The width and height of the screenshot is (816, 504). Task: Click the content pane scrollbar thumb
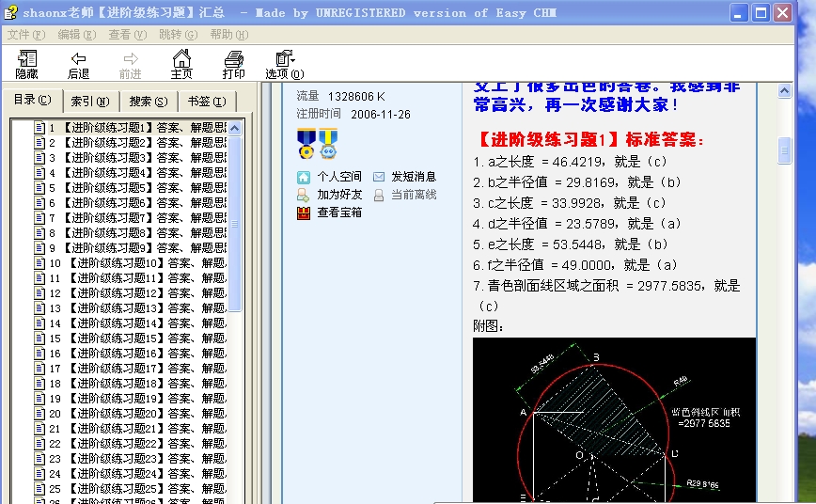click(784, 150)
